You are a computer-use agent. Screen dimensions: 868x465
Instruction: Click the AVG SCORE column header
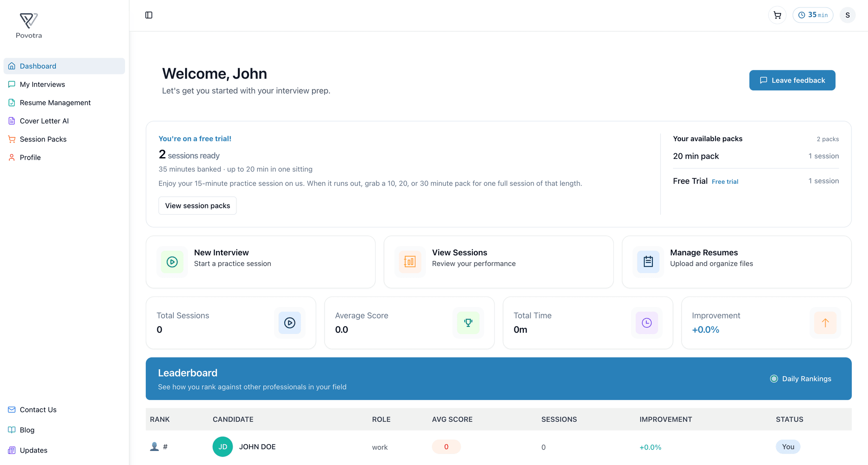pyautogui.click(x=452, y=419)
